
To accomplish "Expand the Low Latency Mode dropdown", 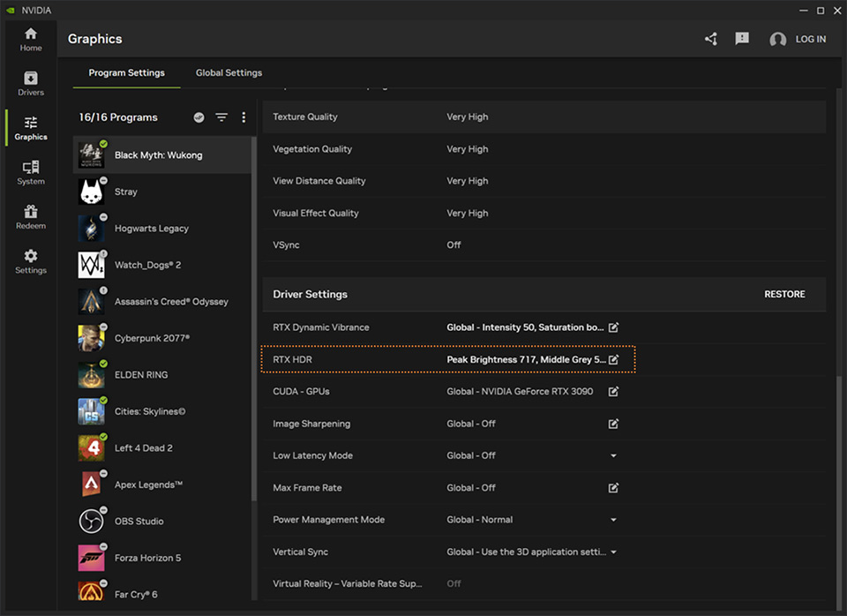I will (x=614, y=456).
